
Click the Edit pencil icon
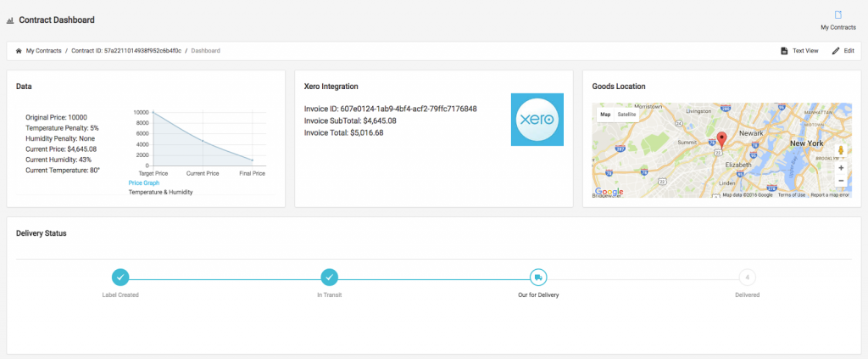[835, 51]
